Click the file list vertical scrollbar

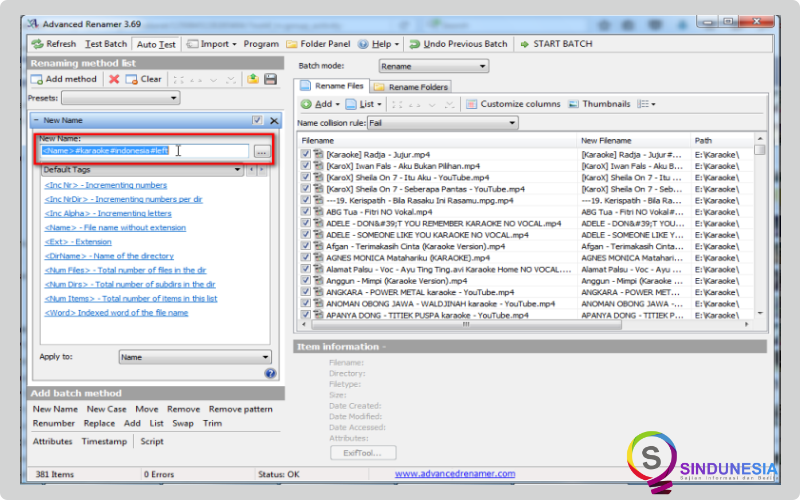pos(760,226)
